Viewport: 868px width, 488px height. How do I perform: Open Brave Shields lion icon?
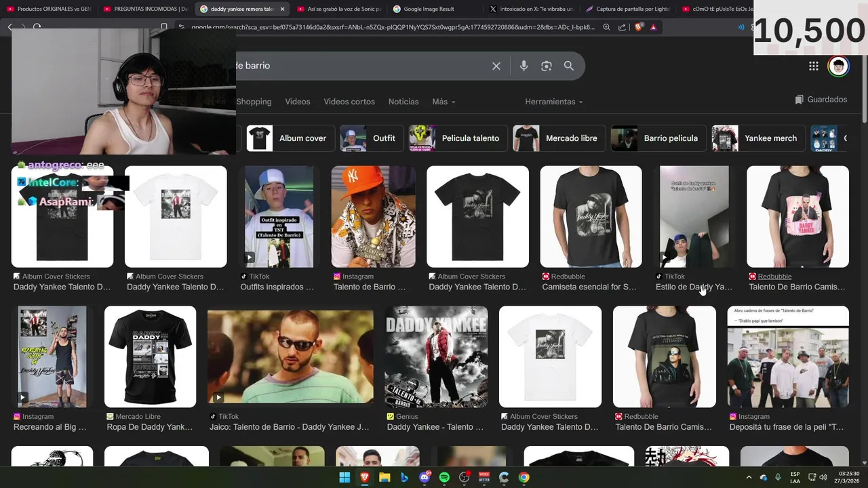pos(638,27)
